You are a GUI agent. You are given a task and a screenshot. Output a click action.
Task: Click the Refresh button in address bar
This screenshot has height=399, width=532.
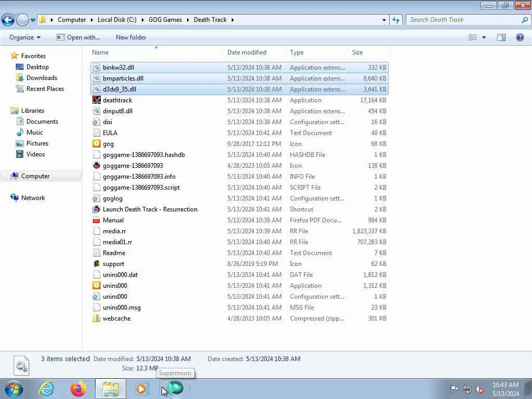point(395,20)
